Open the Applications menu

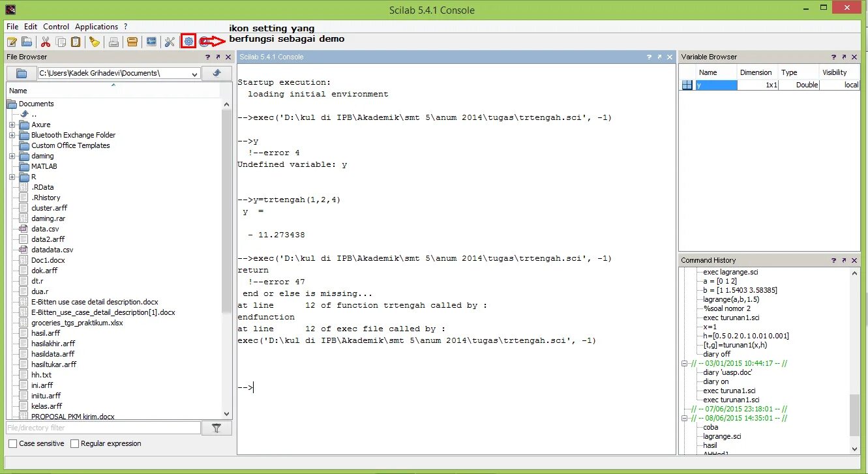(97, 27)
